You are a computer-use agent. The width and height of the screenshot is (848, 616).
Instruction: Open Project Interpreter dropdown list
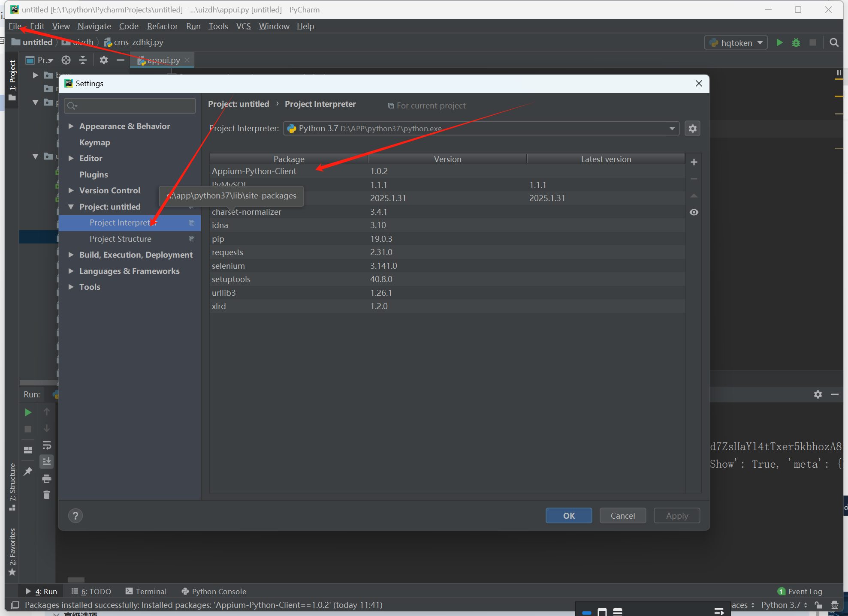(x=672, y=129)
